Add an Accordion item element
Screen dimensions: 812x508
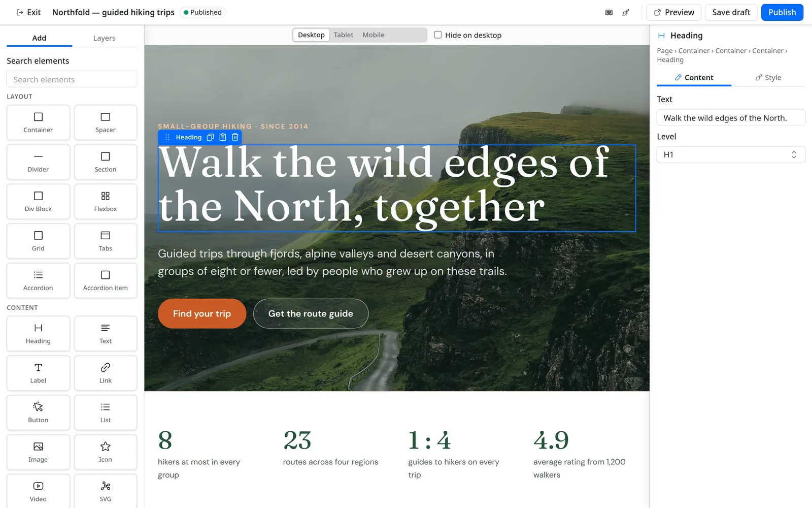click(106, 281)
